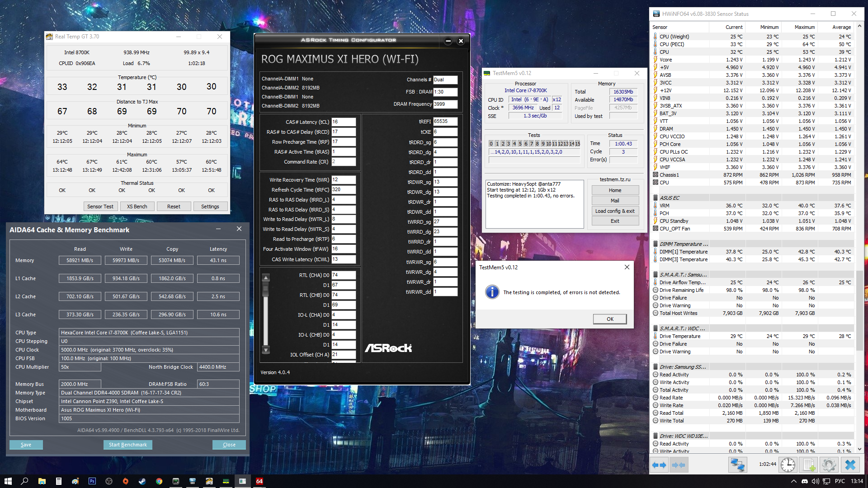Open HWiNFO sensor settings gear icon

[x=829, y=465]
